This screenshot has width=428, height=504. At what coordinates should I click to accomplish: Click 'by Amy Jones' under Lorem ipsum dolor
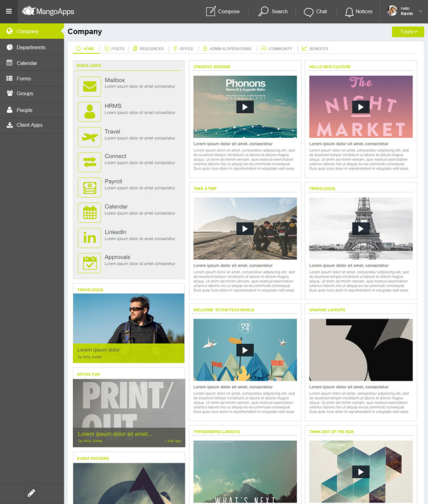(x=89, y=357)
